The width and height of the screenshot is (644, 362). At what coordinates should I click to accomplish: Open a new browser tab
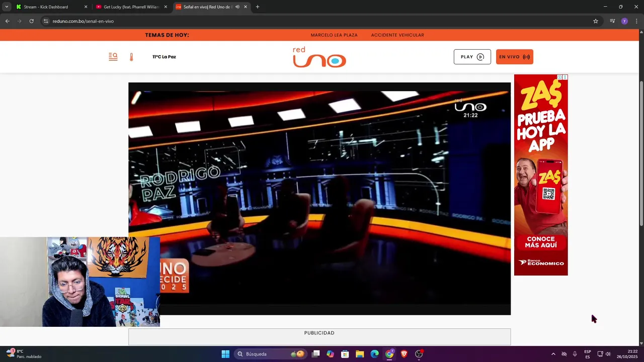pos(258,7)
